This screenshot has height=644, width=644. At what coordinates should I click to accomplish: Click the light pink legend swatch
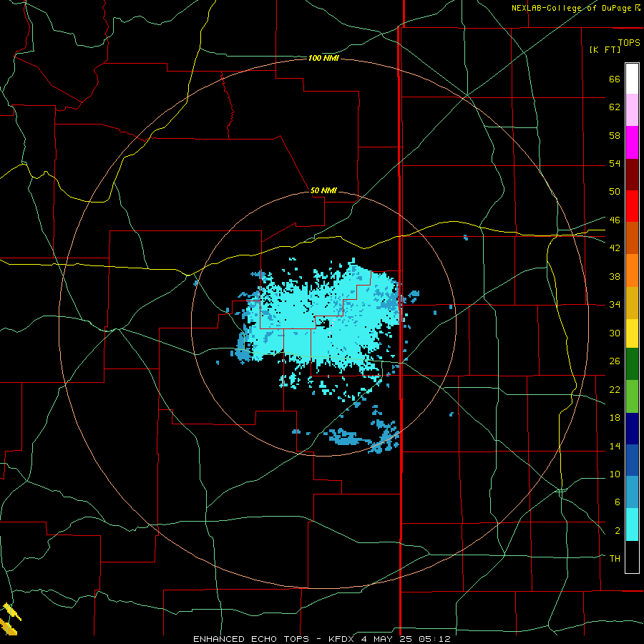click(632, 109)
